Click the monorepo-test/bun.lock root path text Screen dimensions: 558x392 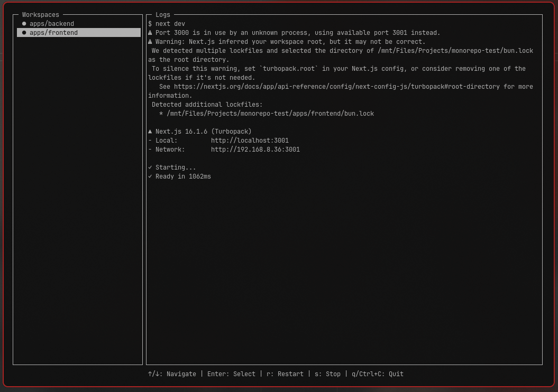455,51
